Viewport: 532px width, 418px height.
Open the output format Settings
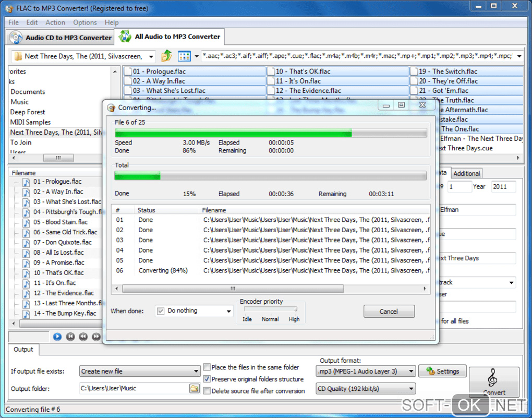pyautogui.click(x=442, y=371)
